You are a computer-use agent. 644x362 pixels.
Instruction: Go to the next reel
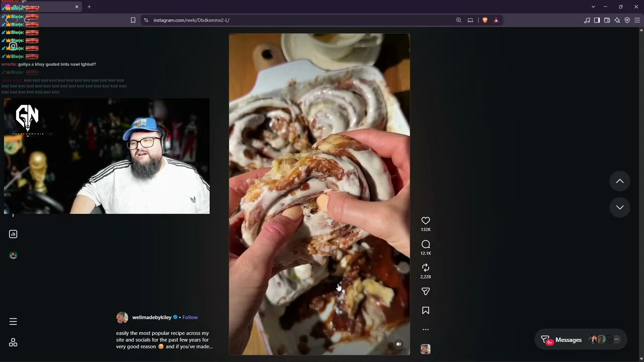[x=620, y=207]
